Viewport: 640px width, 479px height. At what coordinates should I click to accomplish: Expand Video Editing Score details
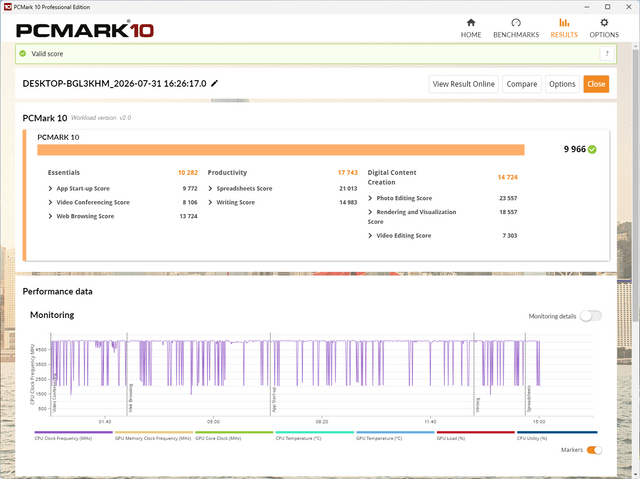[370, 236]
